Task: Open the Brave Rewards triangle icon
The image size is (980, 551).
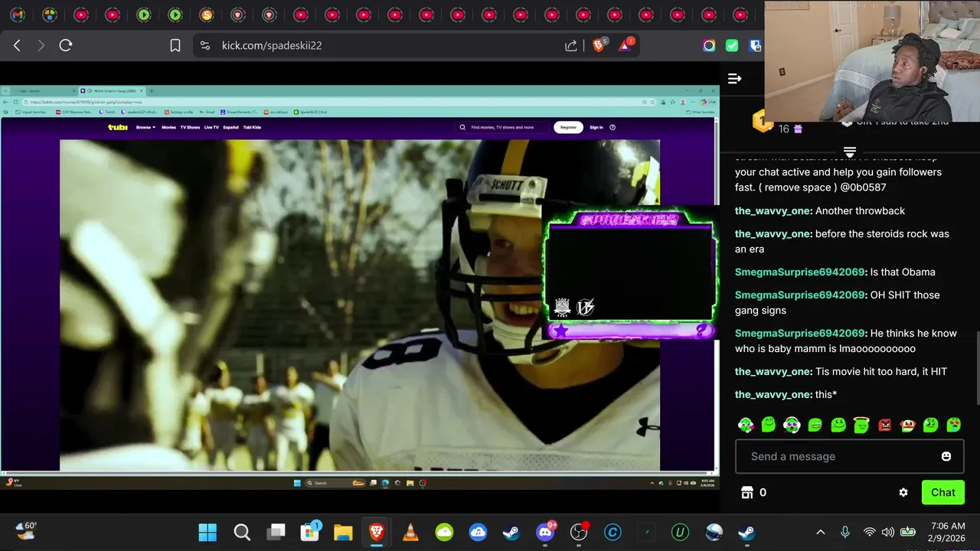Action: 626,45
